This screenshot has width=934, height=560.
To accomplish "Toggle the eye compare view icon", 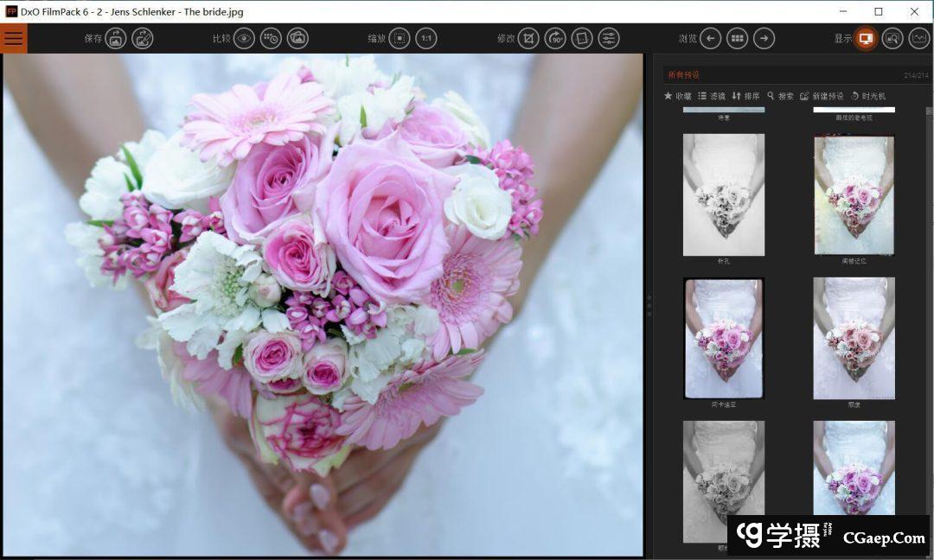I will click(x=245, y=38).
